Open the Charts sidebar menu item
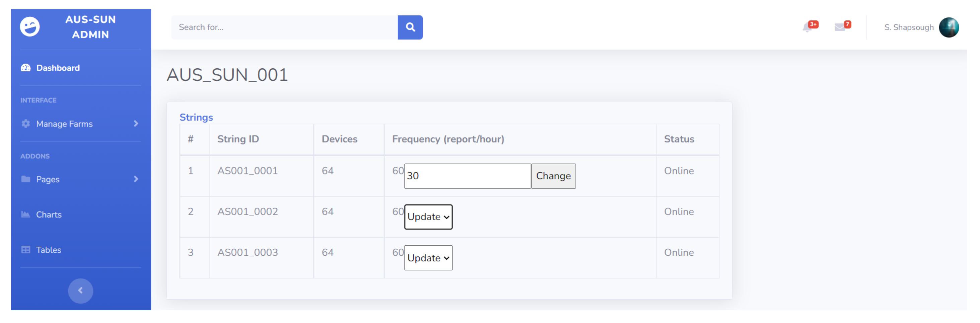Image resolution: width=980 pixels, height=323 pixels. coord(49,214)
